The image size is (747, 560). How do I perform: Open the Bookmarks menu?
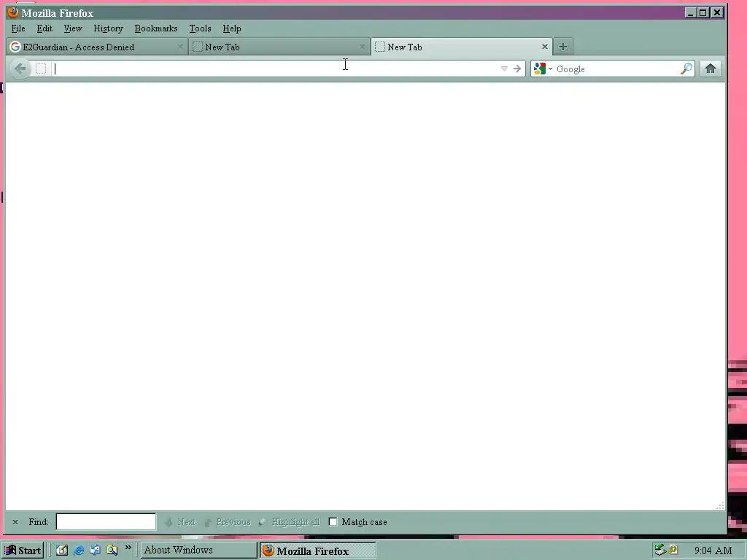point(156,28)
